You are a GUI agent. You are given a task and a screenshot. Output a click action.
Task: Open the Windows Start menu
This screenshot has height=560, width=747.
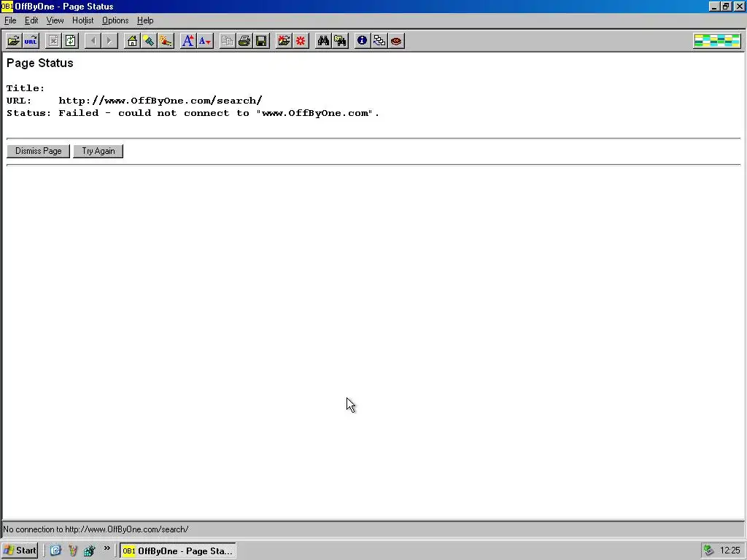pyautogui.click(x=20, y=551)
